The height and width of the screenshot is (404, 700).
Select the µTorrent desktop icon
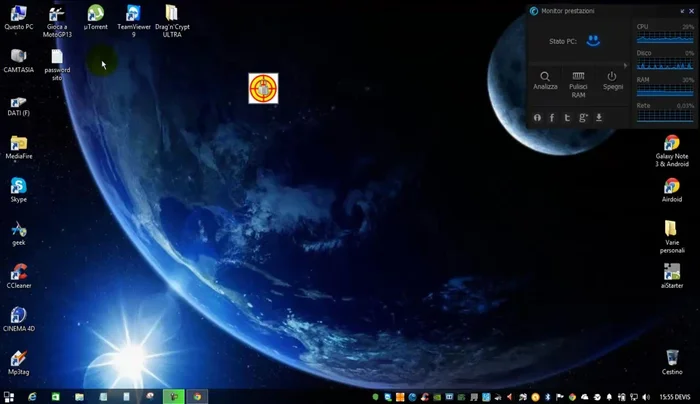coord(95,14)
